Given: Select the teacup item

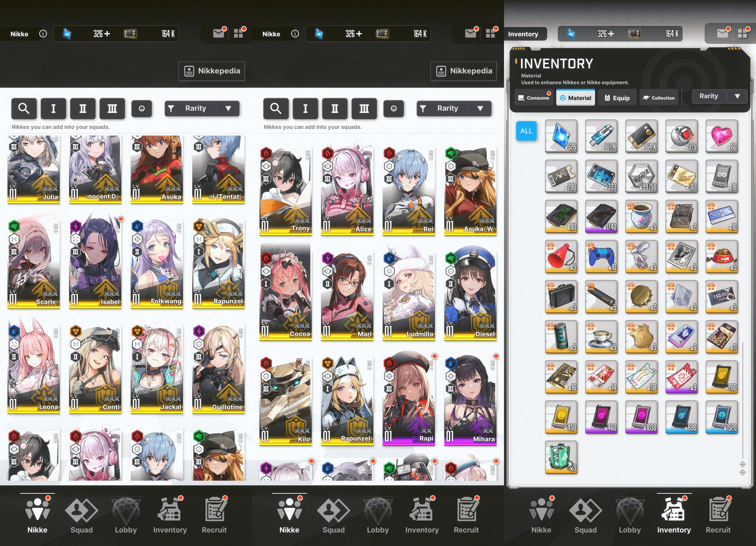Looking at the screenshot, I should [x=601, y=336].
